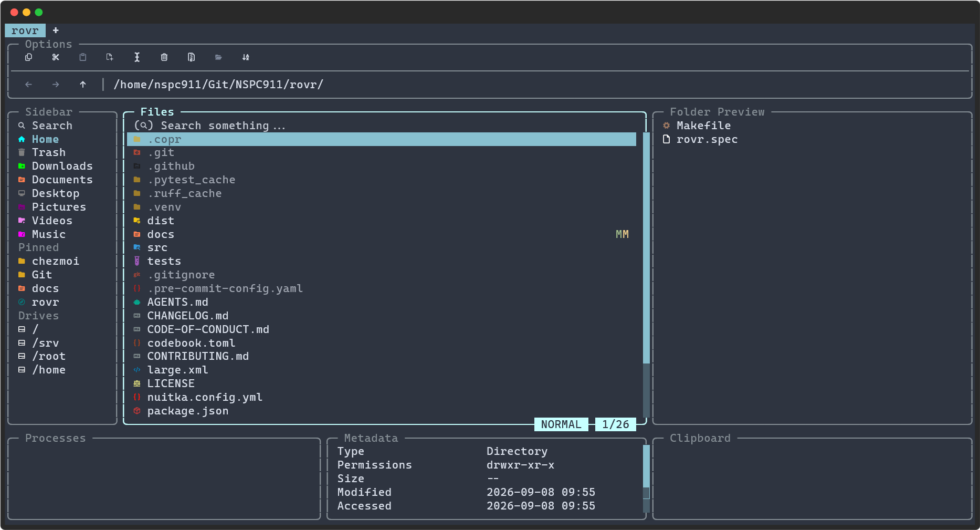Select the nuitka.config.yml file
The image size is (980, 530).
(x=382, y=397)
